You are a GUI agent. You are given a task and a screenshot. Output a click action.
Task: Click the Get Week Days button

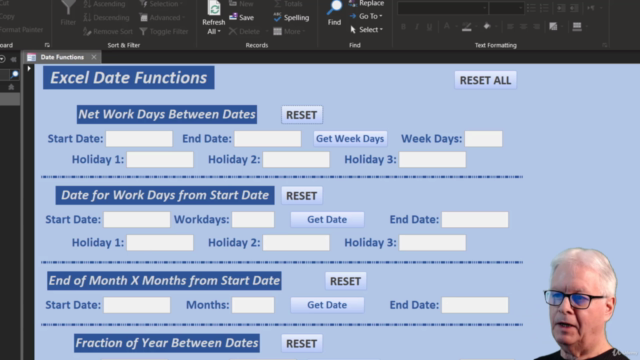(350, 139)
